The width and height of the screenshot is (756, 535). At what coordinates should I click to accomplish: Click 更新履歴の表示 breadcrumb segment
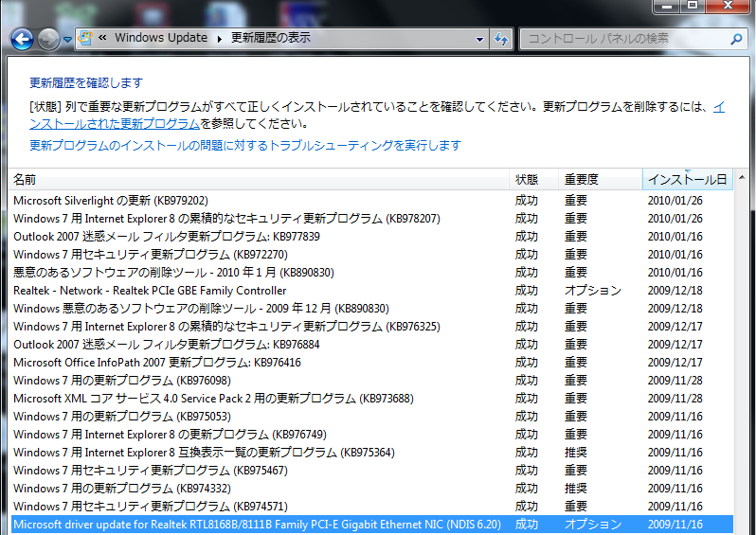click(271, 38)
